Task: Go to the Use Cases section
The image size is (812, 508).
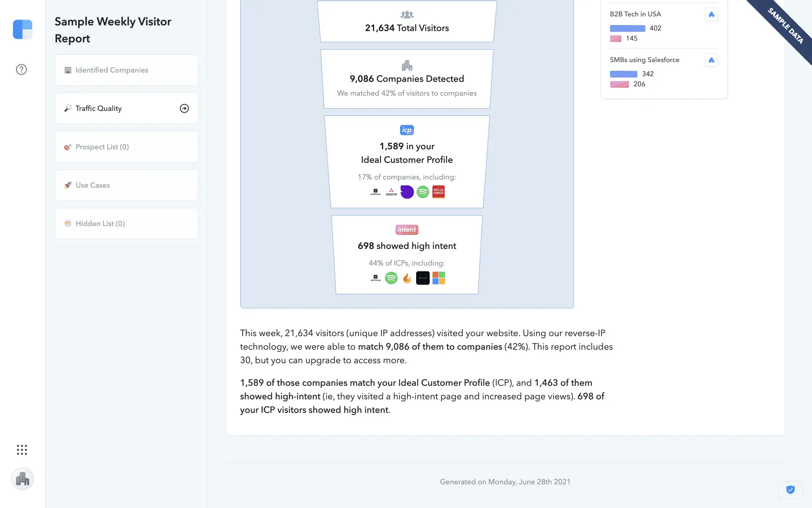Action: point(126,185)
